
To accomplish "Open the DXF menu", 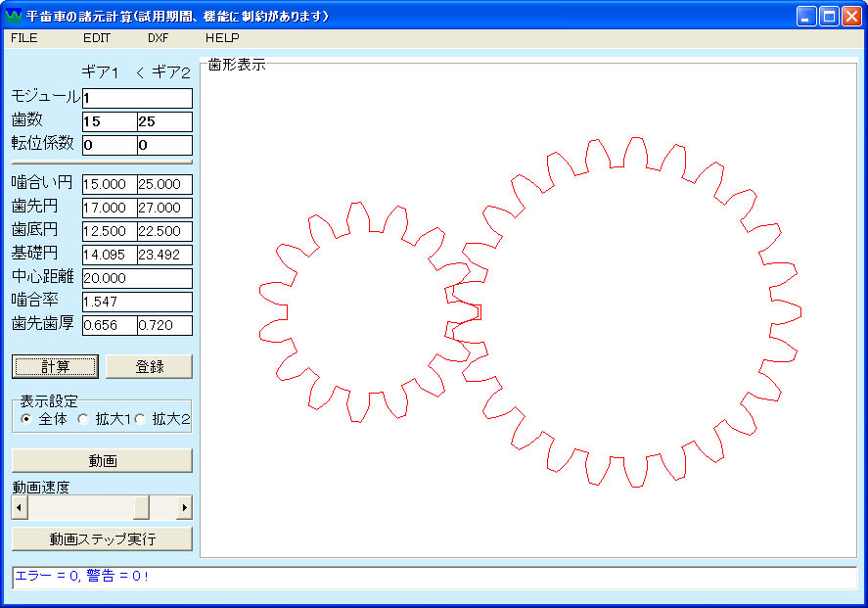I will pyautogui.click(x=159, y=38).
